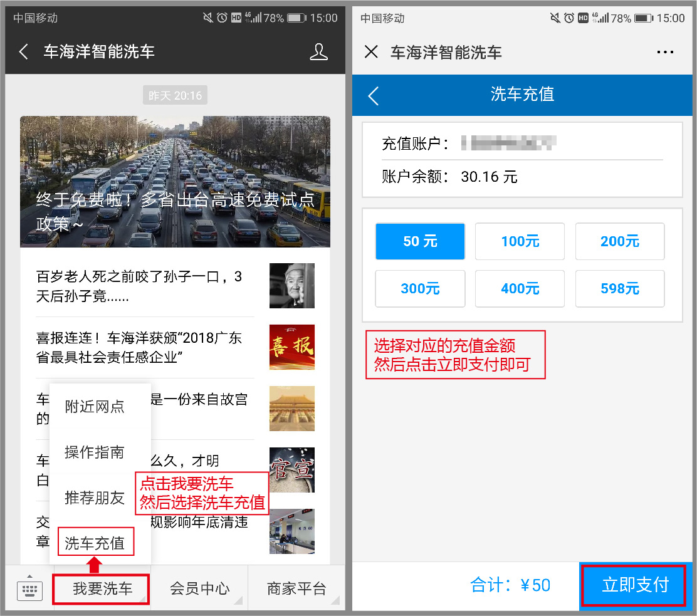
Task: Expand the 我要洗车 bottom menu
Action: tap(102, 589)
